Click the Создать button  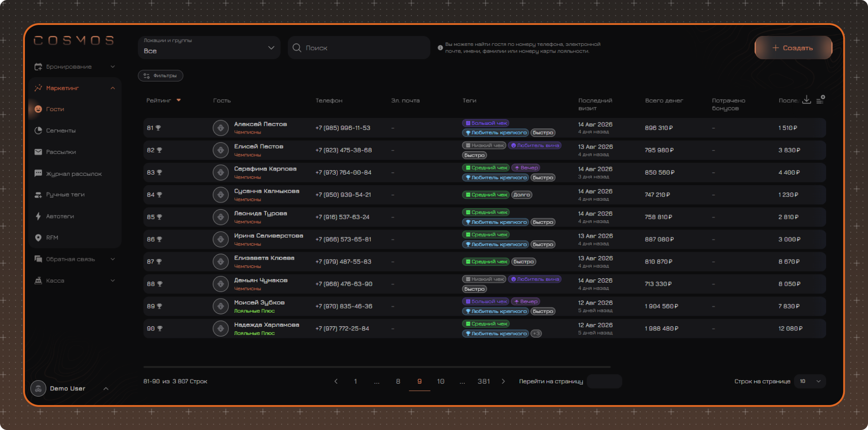[x=793, y=48]
